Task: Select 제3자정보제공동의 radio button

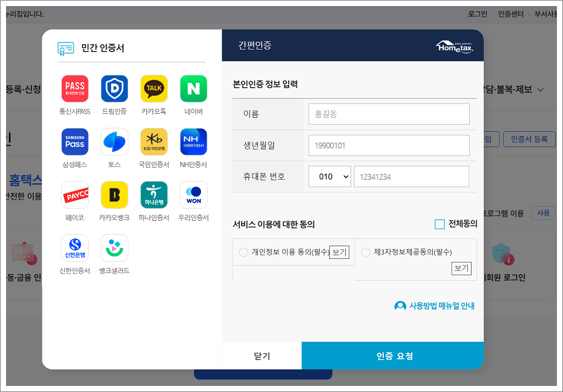Action: (366, 252)
